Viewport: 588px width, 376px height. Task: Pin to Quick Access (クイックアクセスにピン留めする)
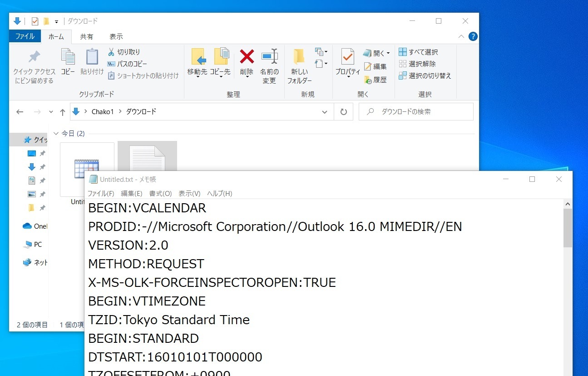[x=34, y=57]
